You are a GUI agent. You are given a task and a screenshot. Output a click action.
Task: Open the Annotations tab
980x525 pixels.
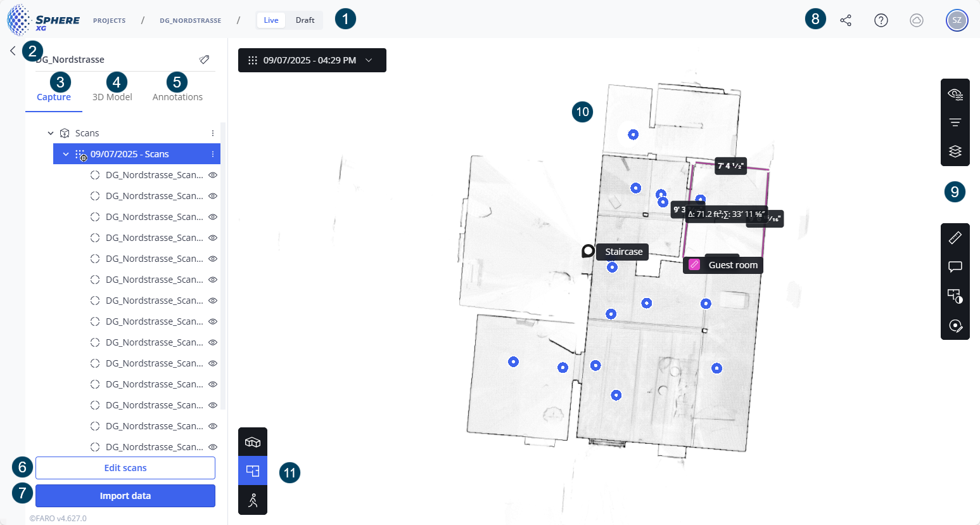177,97
